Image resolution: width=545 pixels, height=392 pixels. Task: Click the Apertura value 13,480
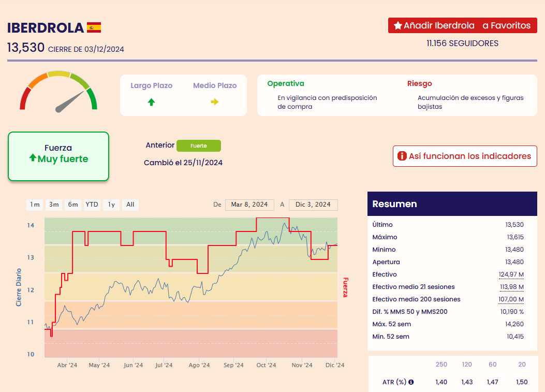tap(514, 262)
